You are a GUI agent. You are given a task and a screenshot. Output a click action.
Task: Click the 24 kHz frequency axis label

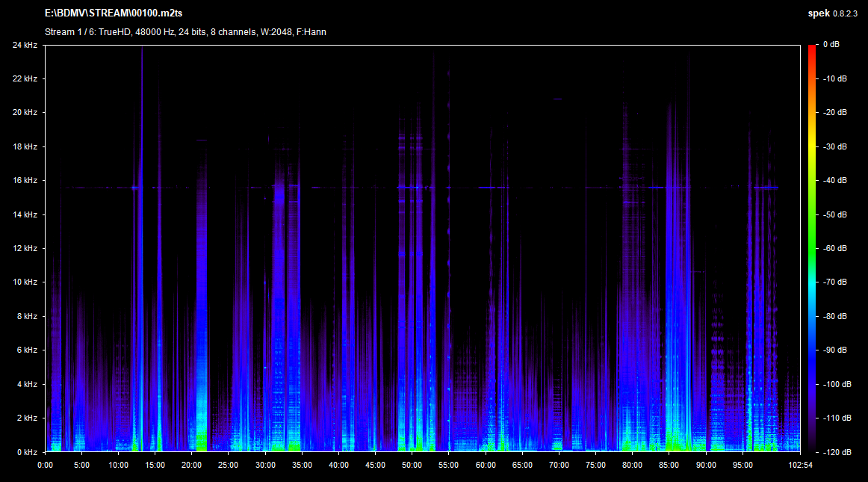coord(25,45)
